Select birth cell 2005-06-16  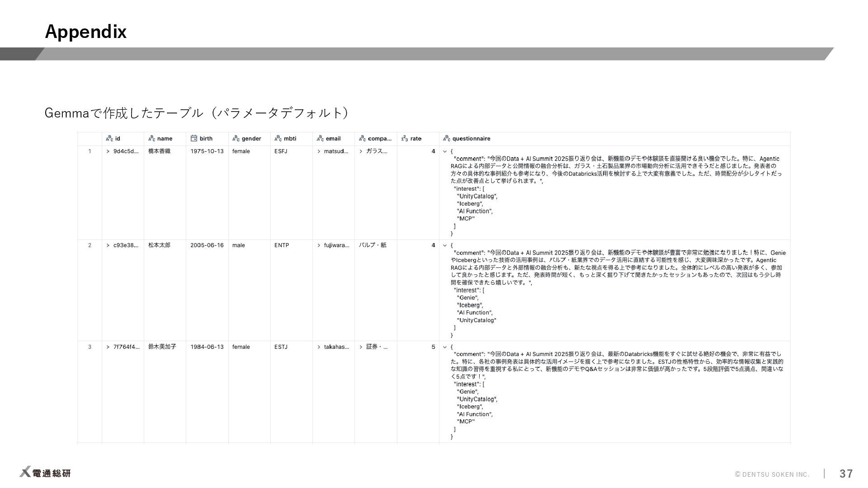[x=207, y=245]
